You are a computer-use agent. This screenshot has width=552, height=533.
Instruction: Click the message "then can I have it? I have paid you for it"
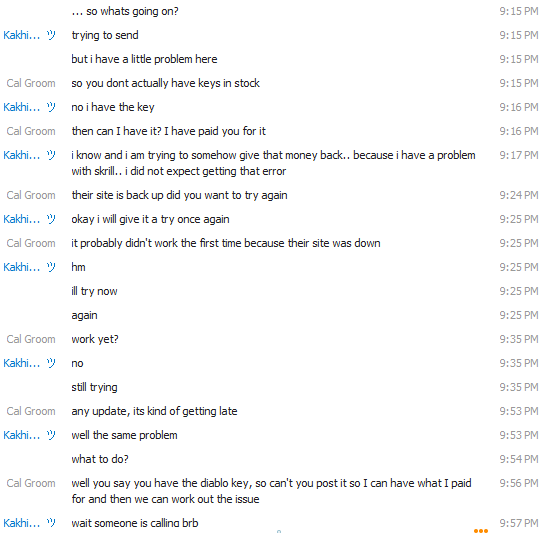tap(169, 131)
